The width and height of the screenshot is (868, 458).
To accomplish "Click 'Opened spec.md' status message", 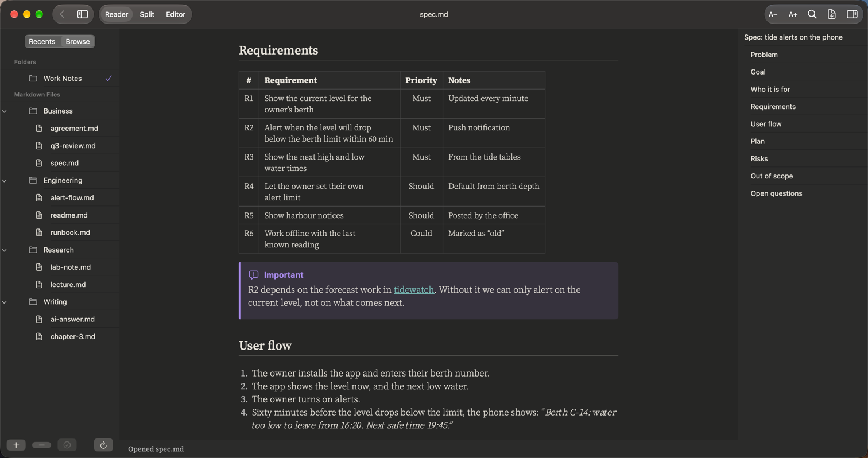I will [156, 449].
